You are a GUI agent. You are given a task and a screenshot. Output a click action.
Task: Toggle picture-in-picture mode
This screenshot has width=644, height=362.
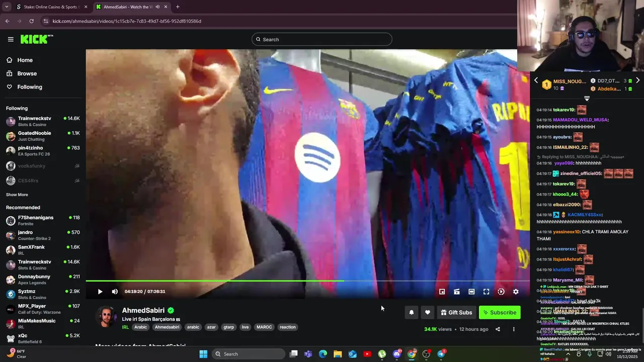442,292
